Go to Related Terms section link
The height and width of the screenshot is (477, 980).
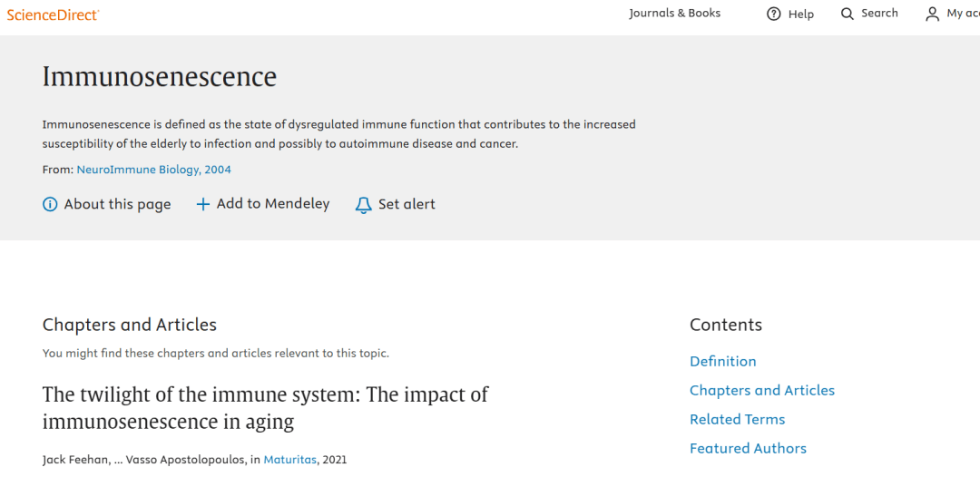737,420
